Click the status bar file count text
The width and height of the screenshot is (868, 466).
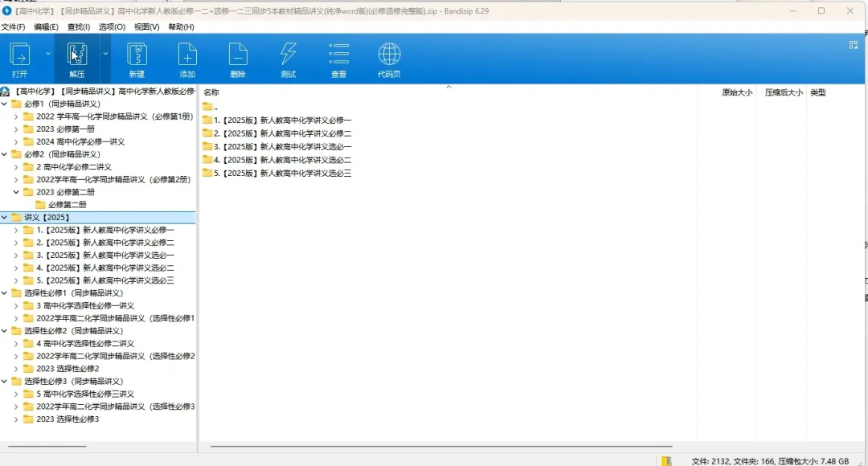[x=769, y=461]
